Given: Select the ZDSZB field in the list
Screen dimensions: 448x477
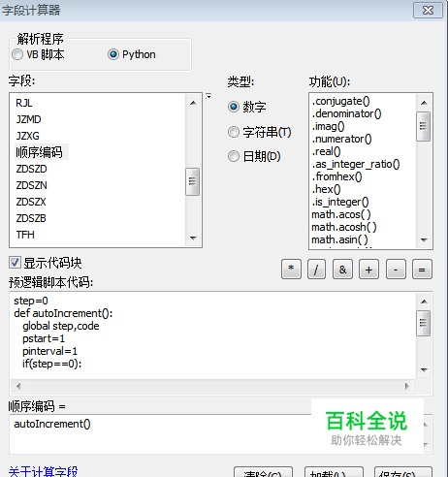Looking at the screenshot, I should pos(31,218).
